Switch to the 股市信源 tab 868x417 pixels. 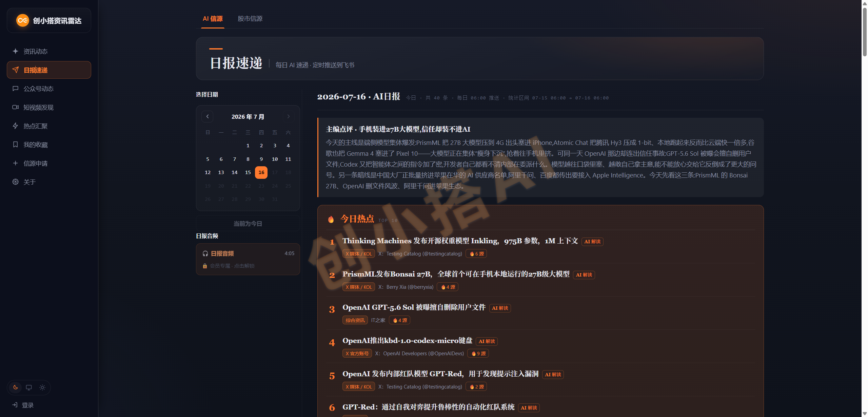coord(250,19)
